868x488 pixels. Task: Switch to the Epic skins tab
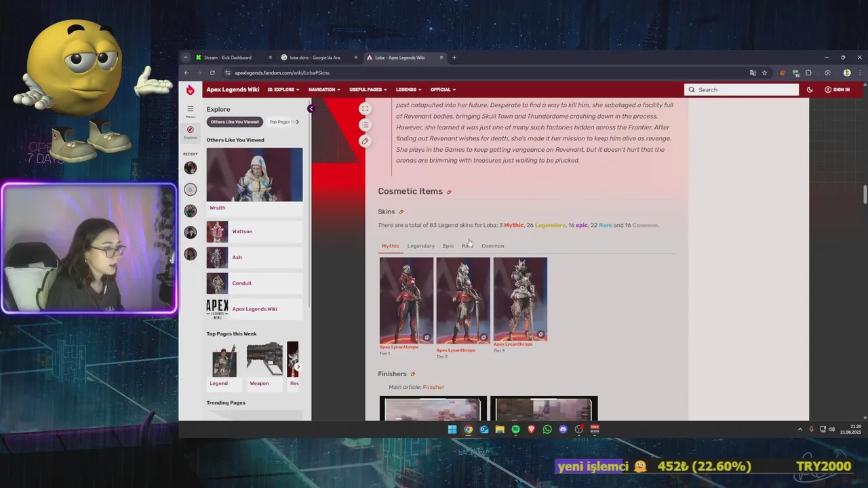tap(448, 246)
